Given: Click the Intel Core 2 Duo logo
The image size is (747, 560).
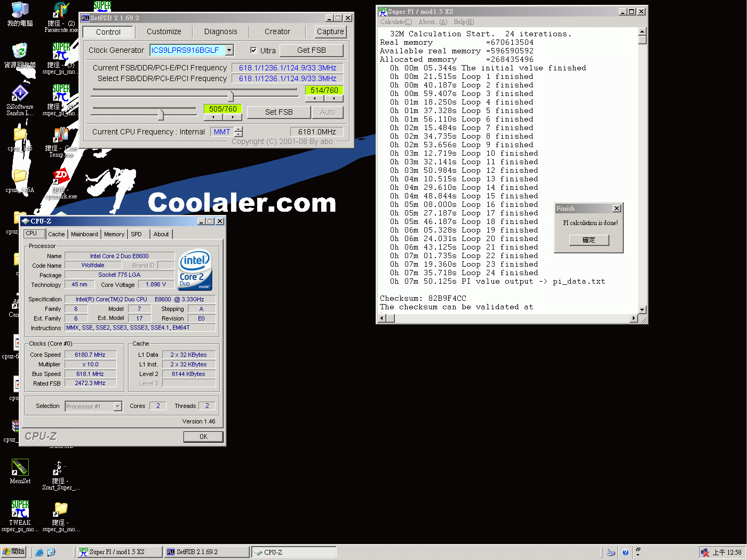Looking at the screenshot, I should 195,269.
